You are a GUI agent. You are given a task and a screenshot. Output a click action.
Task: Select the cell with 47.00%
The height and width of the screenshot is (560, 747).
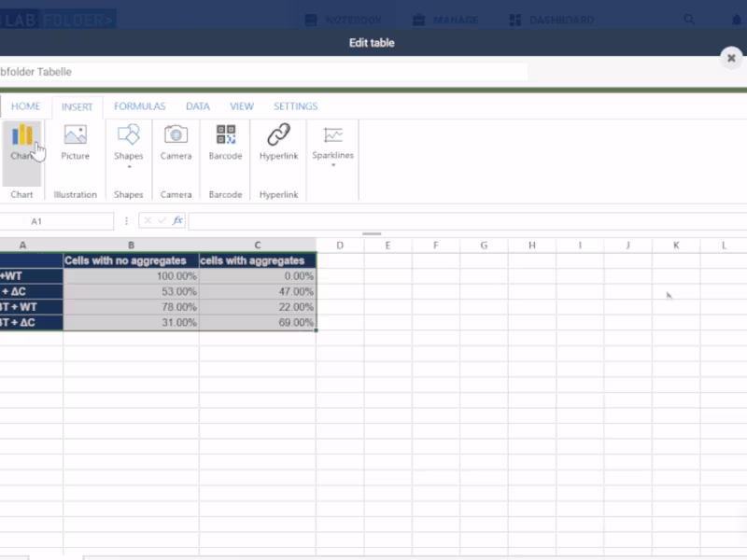(258, 291)
